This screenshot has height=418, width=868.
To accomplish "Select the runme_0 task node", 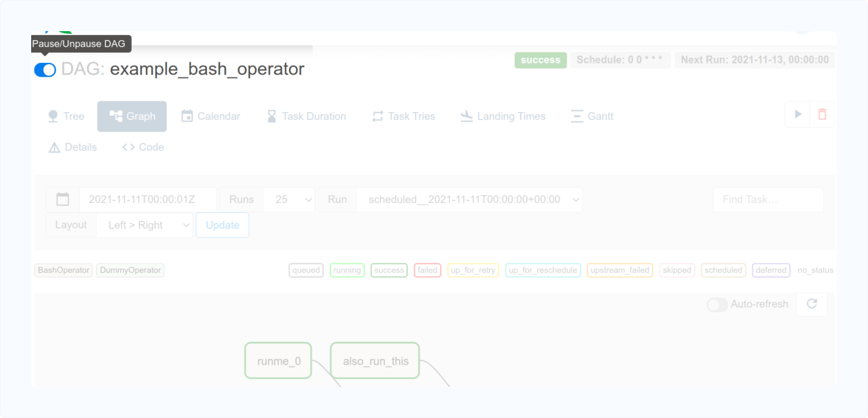I will pos(279,361).
